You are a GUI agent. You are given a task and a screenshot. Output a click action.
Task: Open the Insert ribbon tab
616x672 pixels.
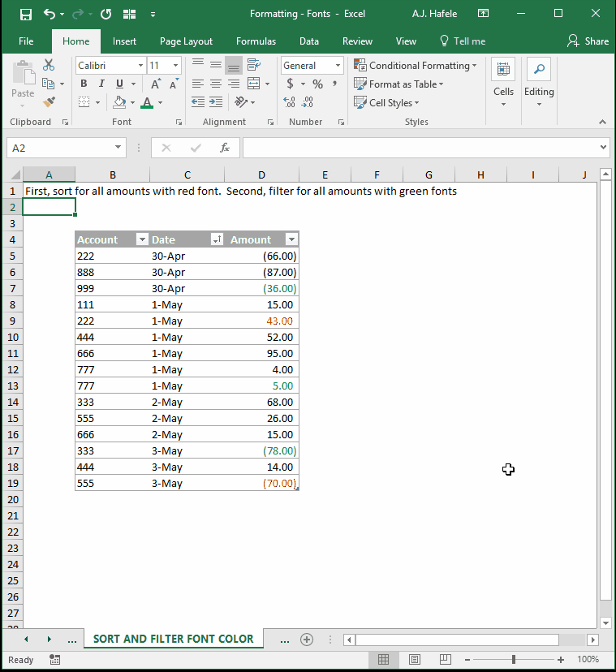(124, 41)
